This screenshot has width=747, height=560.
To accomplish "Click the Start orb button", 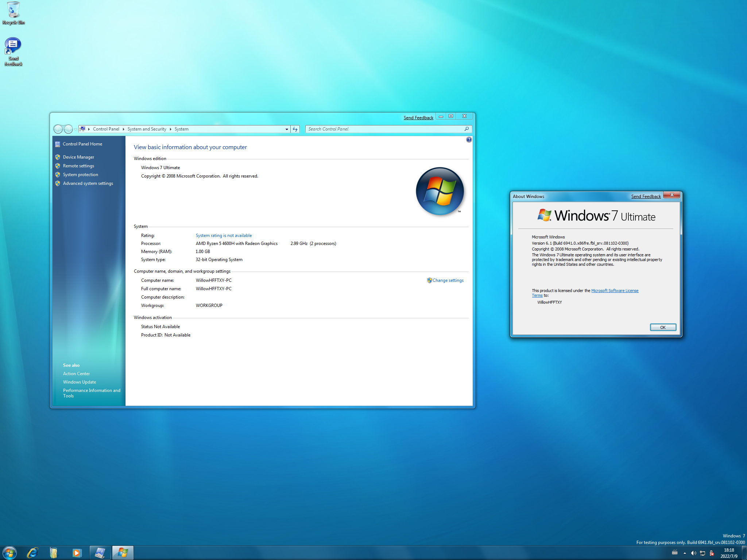I will coord(9,553).
